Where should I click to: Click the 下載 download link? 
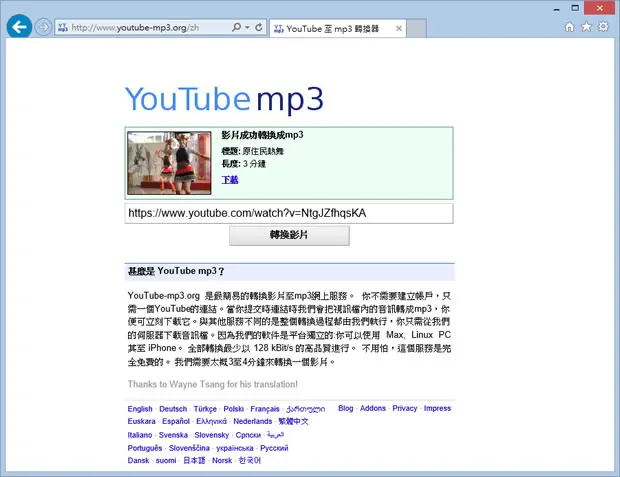(230, 180)
